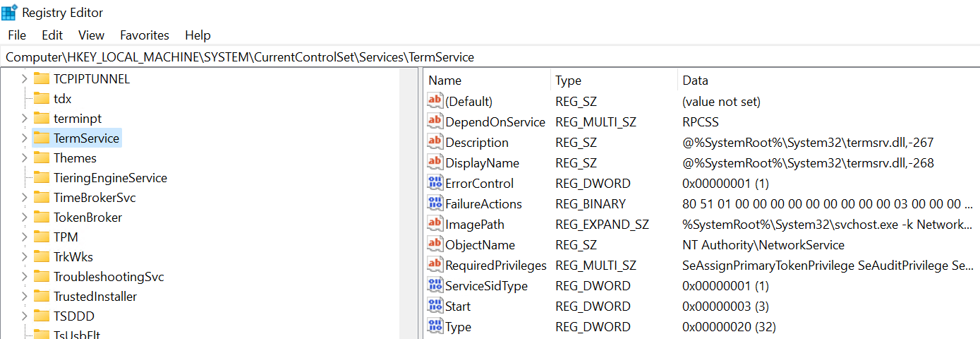Click the termsrv.dll,-267 data cell

coord(808,142)
